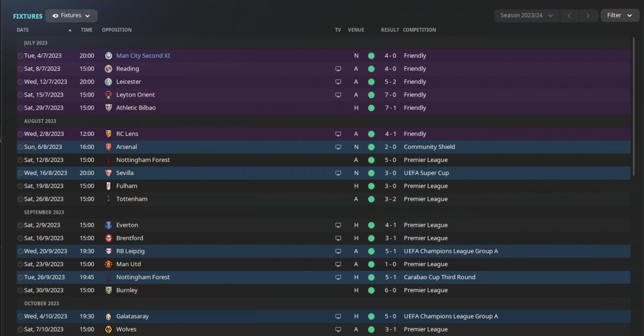Image resolution: width=644 pixels, height=336 pixels.
Task: Click green win indicator for Burnley match
Action: [x=371, y=290]
